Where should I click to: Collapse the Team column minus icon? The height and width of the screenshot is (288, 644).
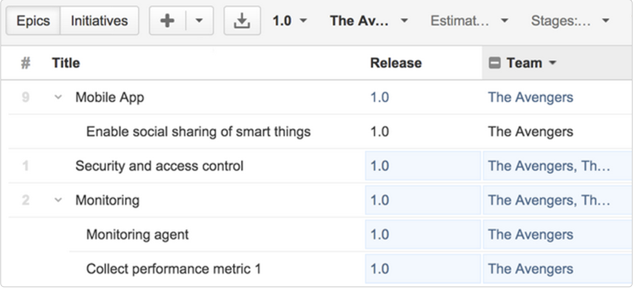[495, 63]
